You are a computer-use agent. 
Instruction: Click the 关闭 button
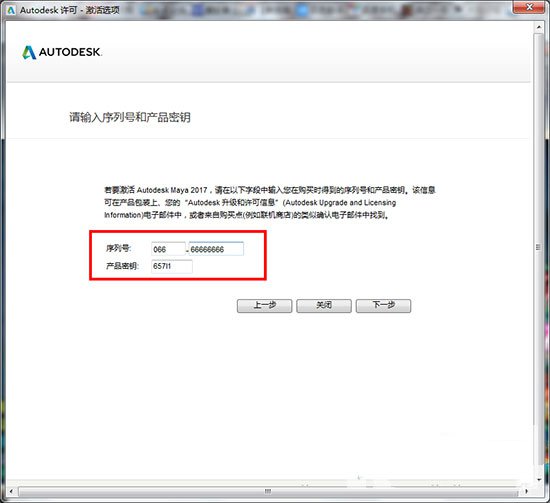(324, 306)
